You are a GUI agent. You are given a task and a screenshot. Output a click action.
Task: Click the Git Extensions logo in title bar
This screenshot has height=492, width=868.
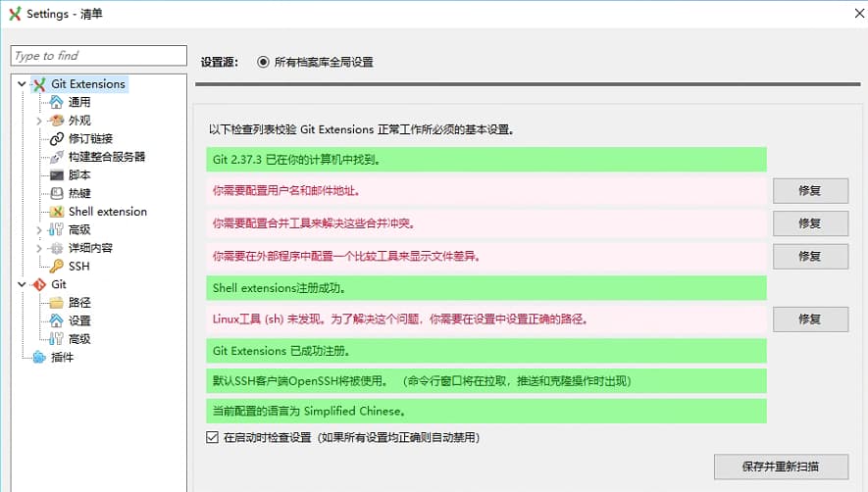15,14
